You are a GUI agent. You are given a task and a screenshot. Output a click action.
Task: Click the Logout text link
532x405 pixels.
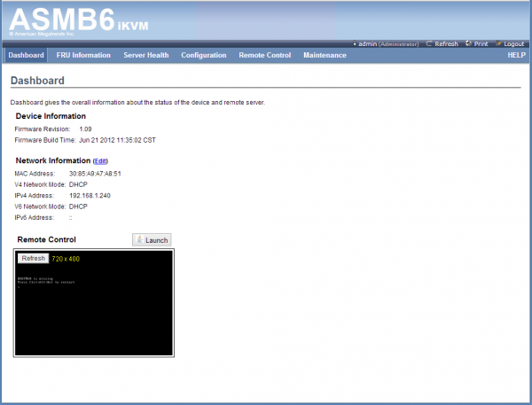tap(513, 43)
